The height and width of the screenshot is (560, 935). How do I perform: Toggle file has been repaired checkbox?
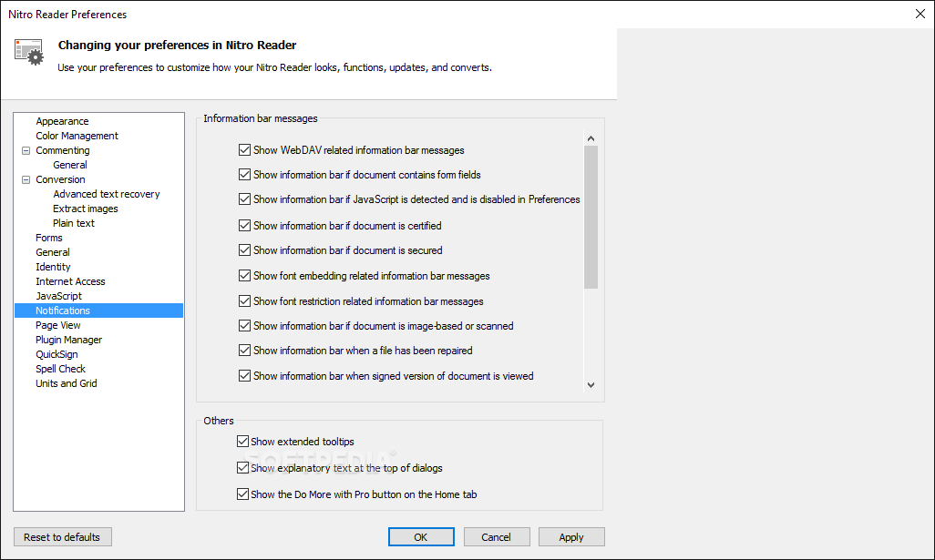point(244,351)
